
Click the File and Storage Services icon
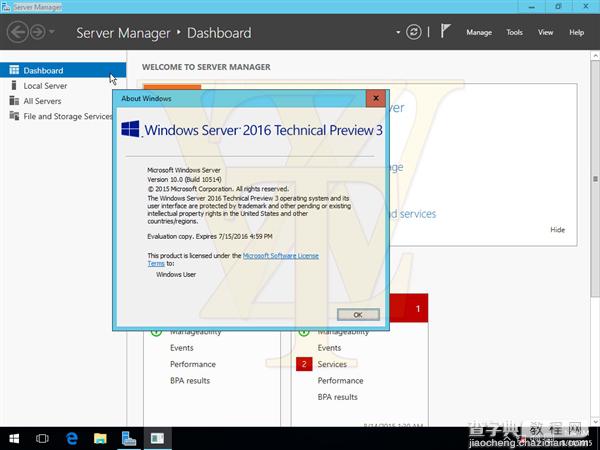14,116
